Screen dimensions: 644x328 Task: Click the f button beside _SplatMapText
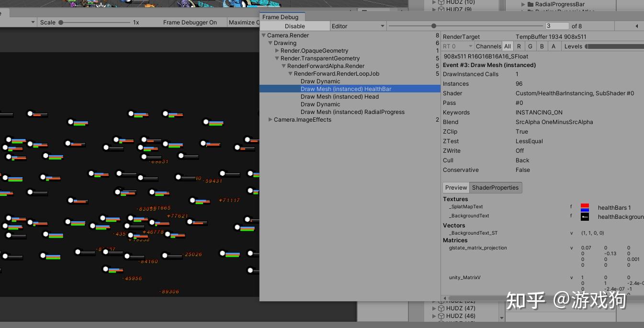pos(571,206)
